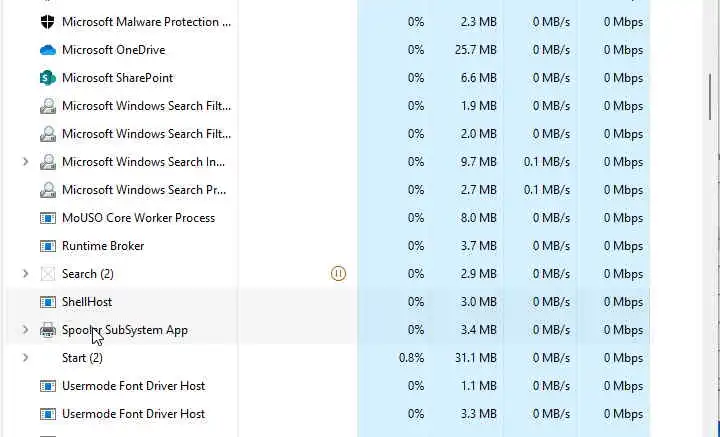Click the Spooler SubSystem App printer icon
This screenshot has width=720, height=437.
[x=47, y=330]
